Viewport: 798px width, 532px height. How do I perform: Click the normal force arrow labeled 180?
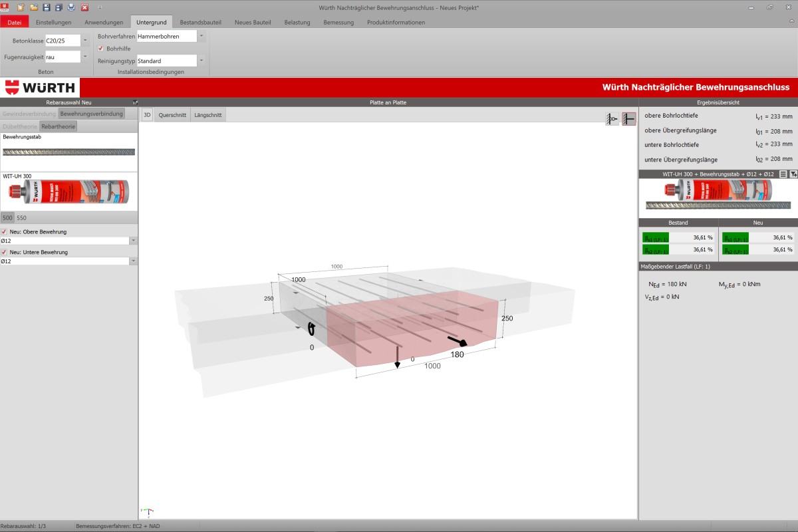point(456,342)
